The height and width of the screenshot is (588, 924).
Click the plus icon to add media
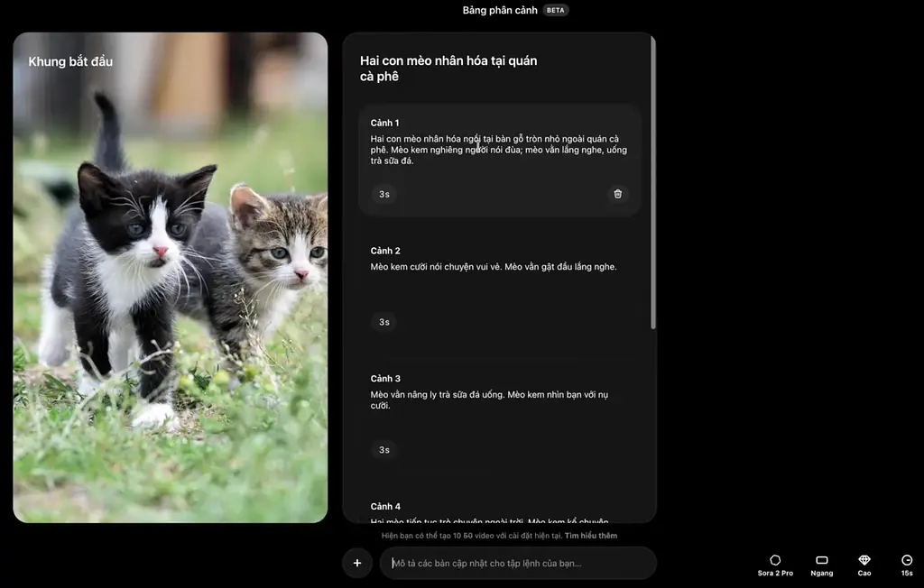click(x=356, y=562)
